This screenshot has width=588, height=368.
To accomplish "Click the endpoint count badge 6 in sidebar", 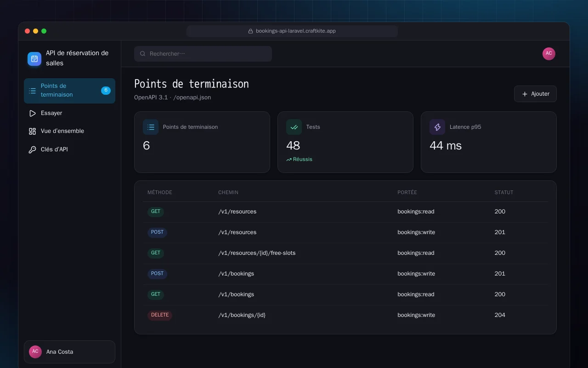I will pos(106,91).
